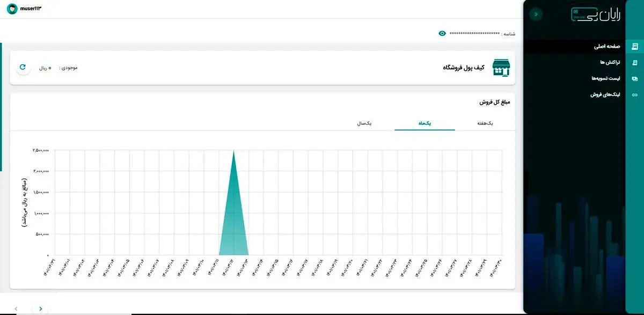Open the لینک‌های فروش menu item
This screenshot has width=644, height=315.
pos(606,94)
